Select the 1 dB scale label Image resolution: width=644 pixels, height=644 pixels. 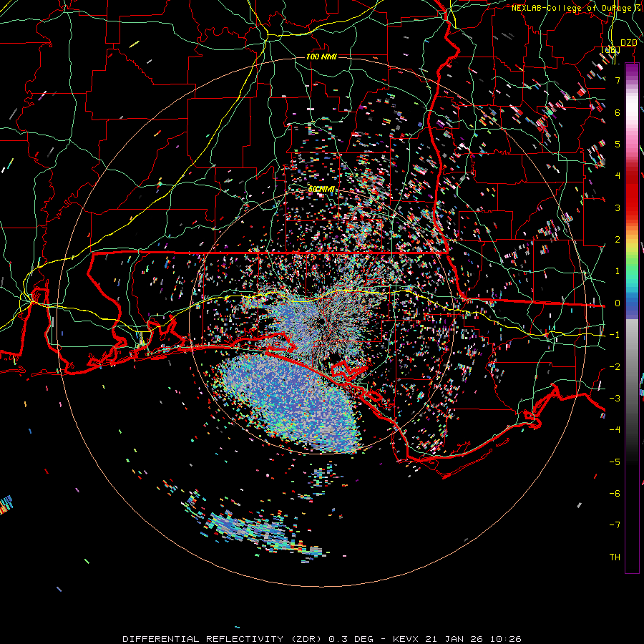click(x=618, y=271)
